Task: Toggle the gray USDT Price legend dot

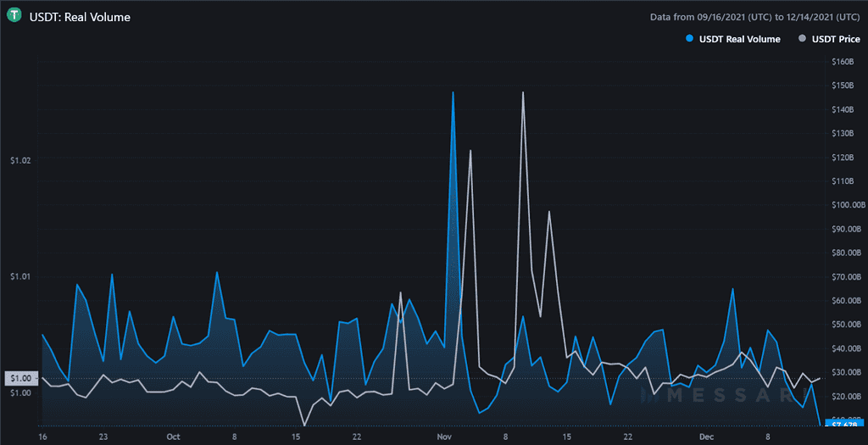Action: pos(801,39)
